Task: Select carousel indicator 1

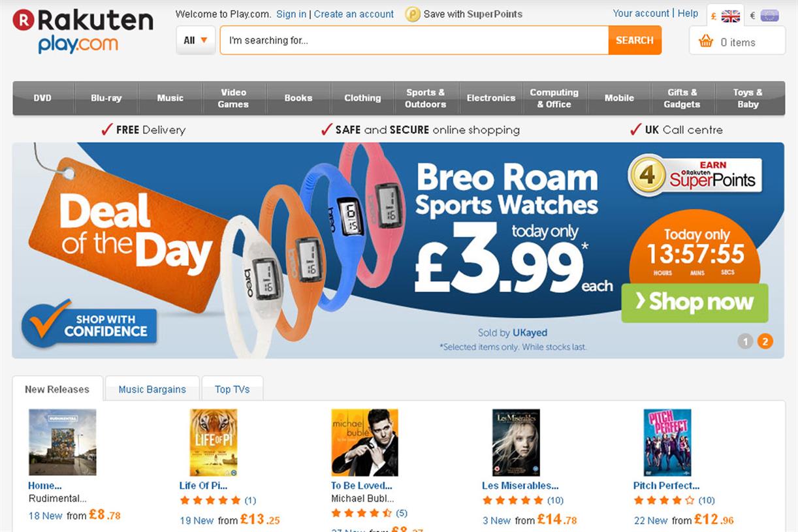Action: [745, 341]
